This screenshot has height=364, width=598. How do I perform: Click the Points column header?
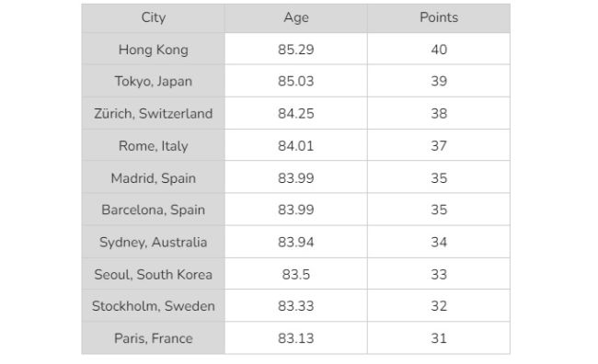439,17
